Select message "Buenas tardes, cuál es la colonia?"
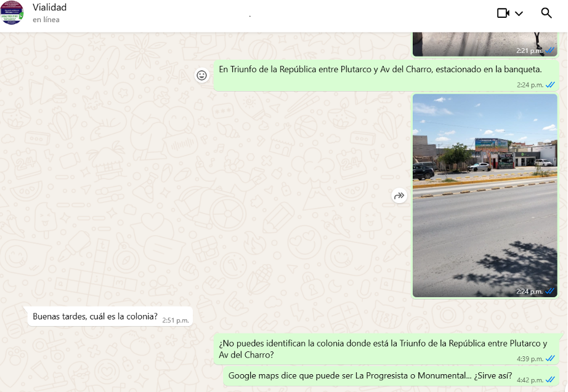This screenshot has height=392, width=568. point(95,317)
